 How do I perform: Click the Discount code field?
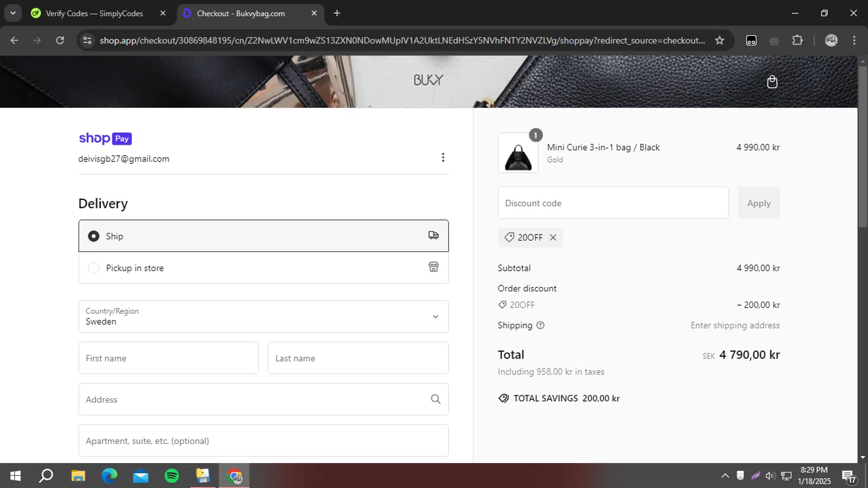click(x=613, y=203)
